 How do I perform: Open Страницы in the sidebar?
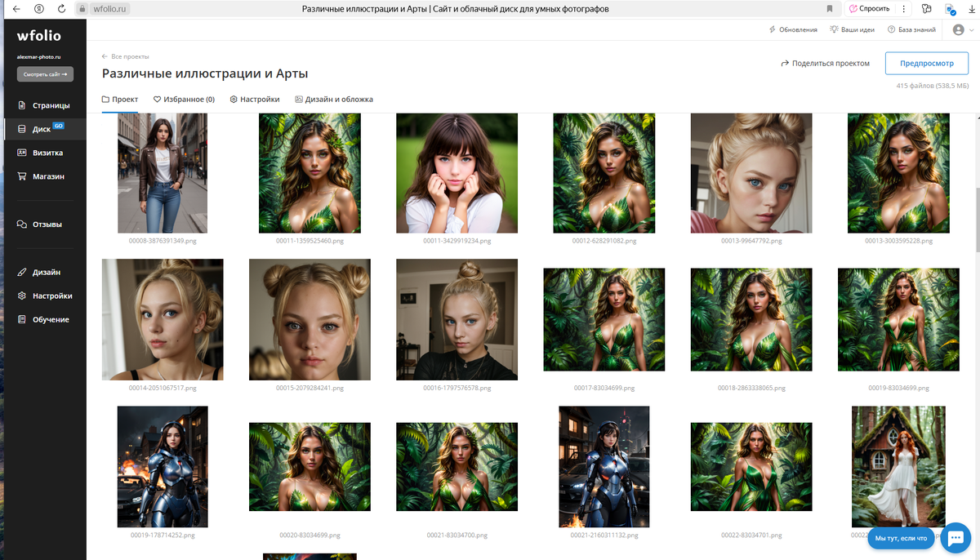pos(43,105)
